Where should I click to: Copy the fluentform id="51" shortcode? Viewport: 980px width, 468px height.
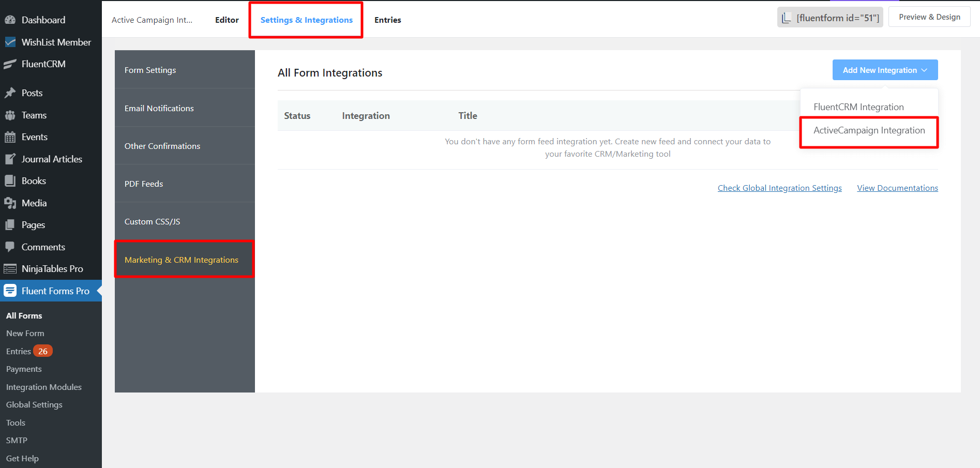(830, 18)
